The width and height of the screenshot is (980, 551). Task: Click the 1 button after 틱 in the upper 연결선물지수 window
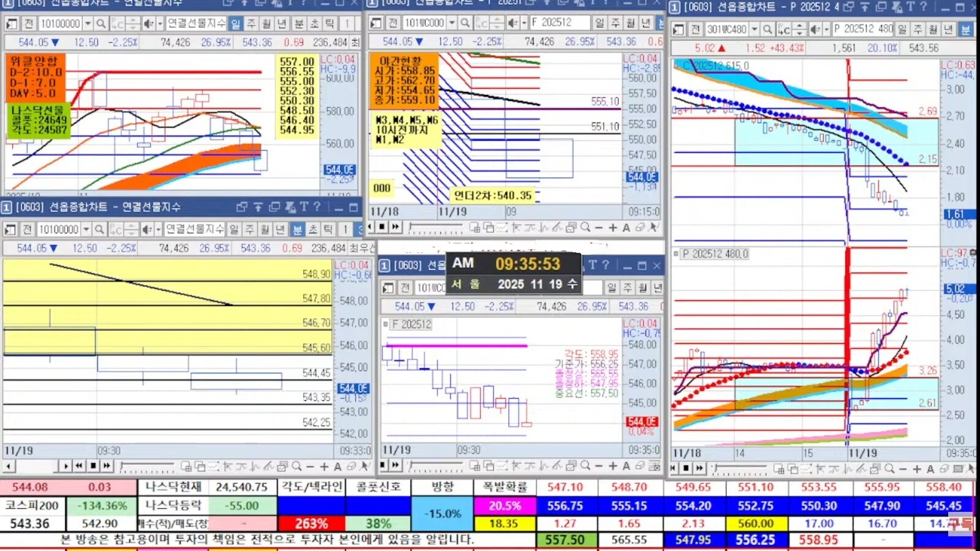[347, 24]
